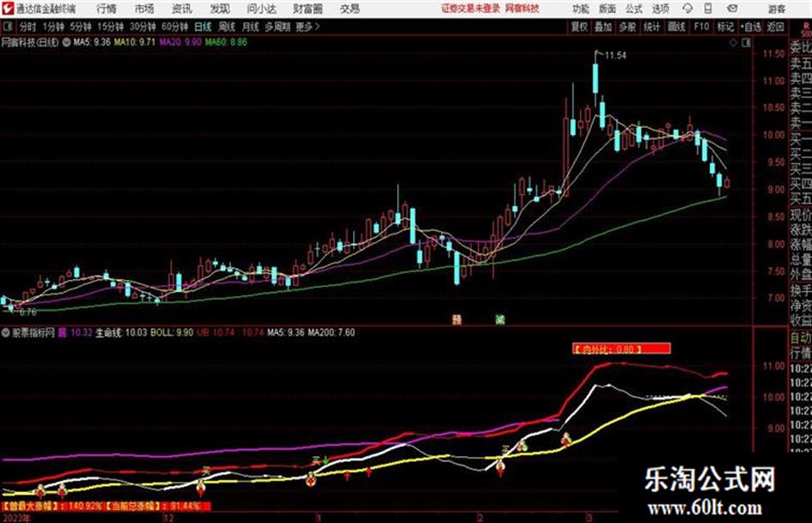Click the 2023年 date axis label
This screenshot has width=812, height=523.
(x=17, y=518)
